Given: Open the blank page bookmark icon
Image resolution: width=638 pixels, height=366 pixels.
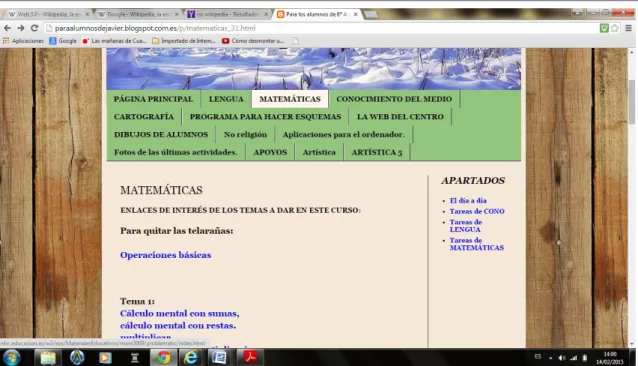Looking at the screenshot, I should pos(296,41).
